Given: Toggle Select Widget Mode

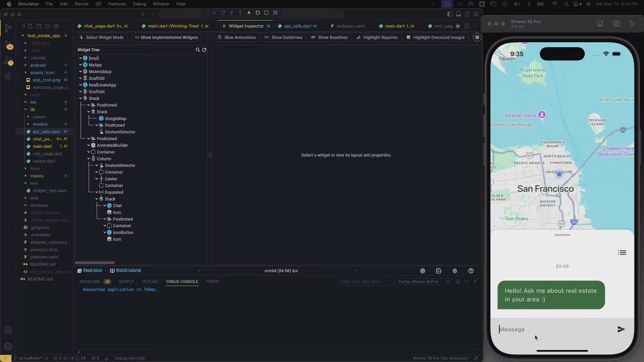Looking at the screenshot, I should click(101, 37).
